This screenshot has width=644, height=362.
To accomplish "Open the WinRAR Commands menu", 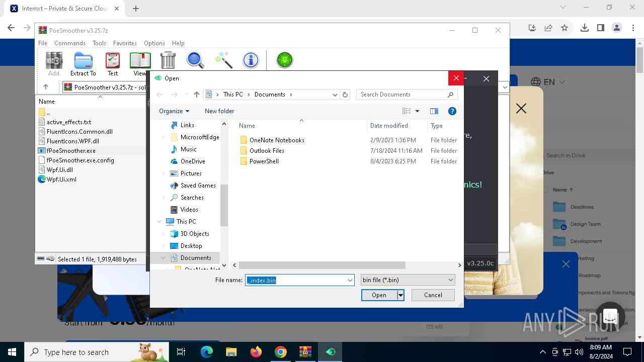I will pyautogui.click(x=70, y=43).
